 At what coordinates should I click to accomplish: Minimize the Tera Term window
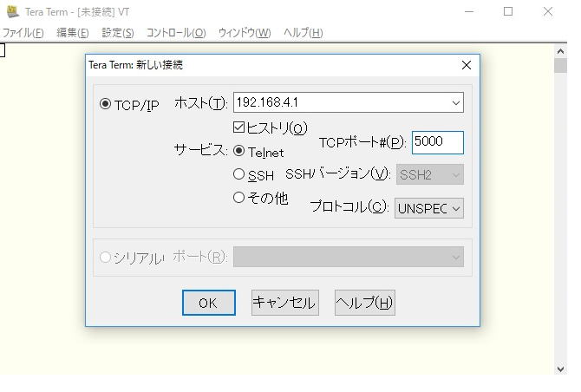[469, 12]
